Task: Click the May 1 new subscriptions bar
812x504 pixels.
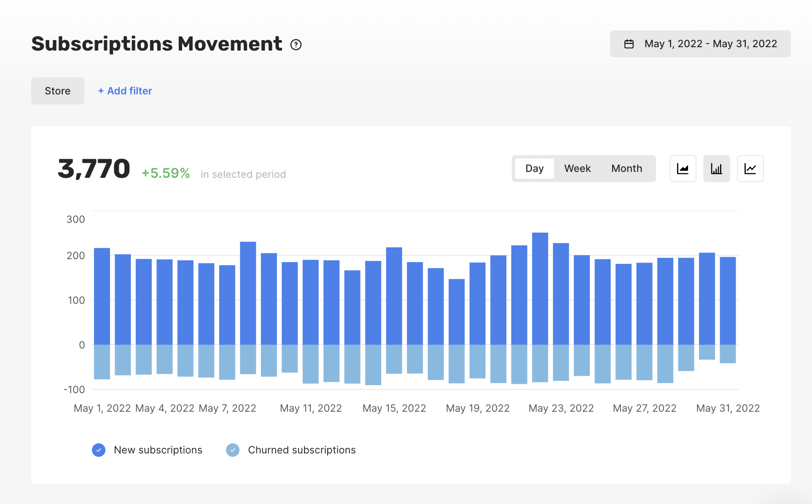Action: coord(102,296)
